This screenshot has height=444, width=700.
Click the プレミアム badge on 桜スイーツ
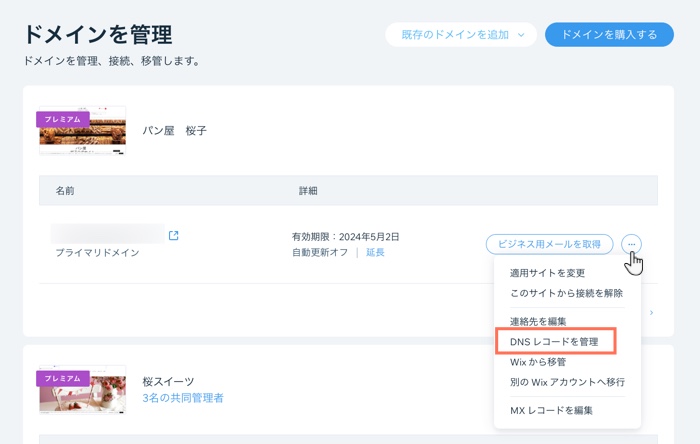click(x=62, y=378)
